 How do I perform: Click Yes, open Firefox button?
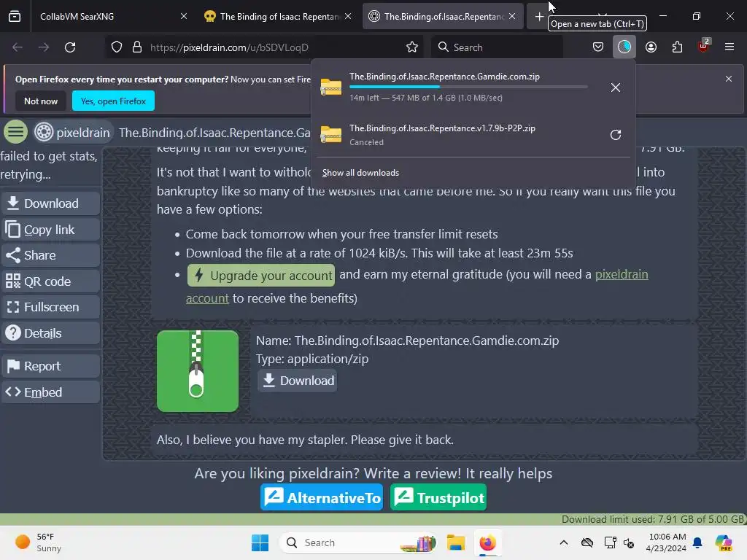113,101
